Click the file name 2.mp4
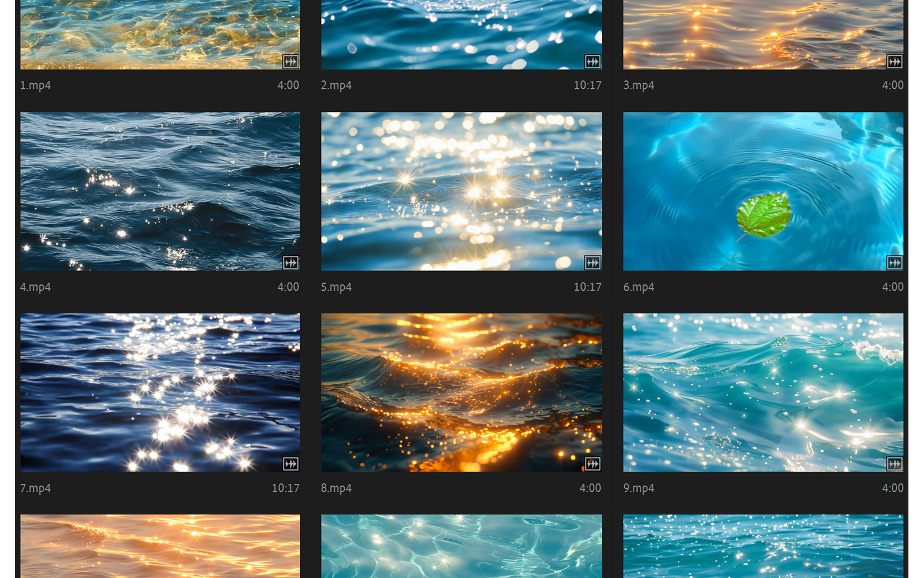The image size is (924, 578). pyautogui.click(x=336, y=86)
